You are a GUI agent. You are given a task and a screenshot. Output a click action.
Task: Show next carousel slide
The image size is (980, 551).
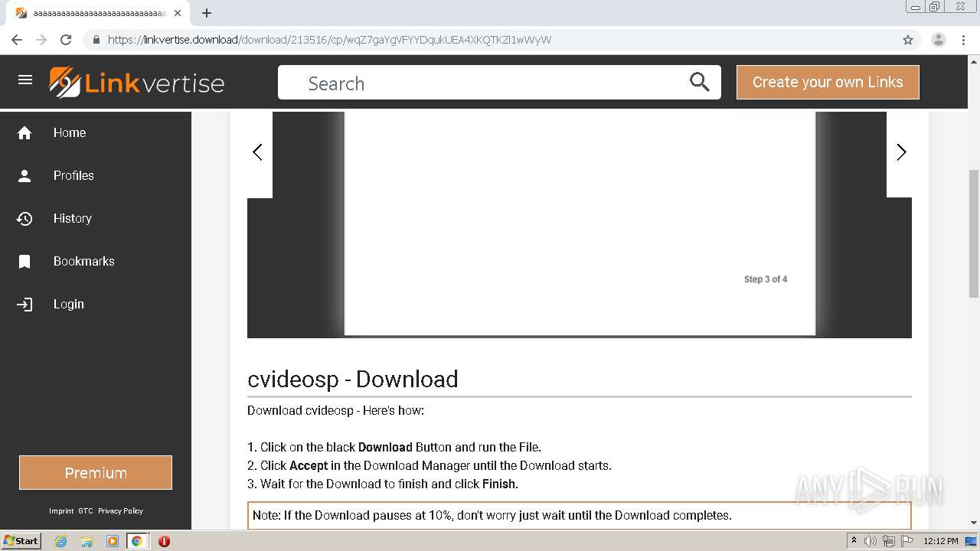(x=900, y=152)
